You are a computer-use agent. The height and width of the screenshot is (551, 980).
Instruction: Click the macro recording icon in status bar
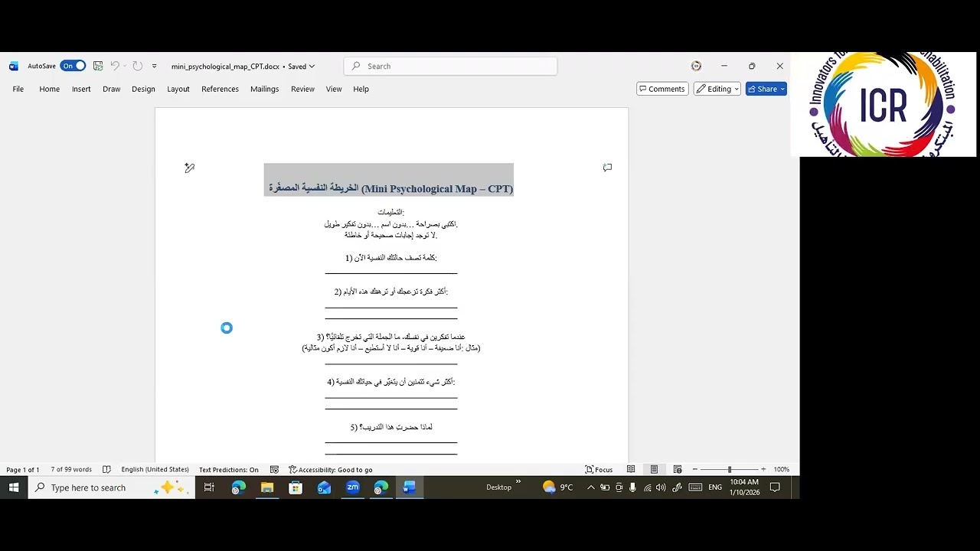(x=274, y=469)
